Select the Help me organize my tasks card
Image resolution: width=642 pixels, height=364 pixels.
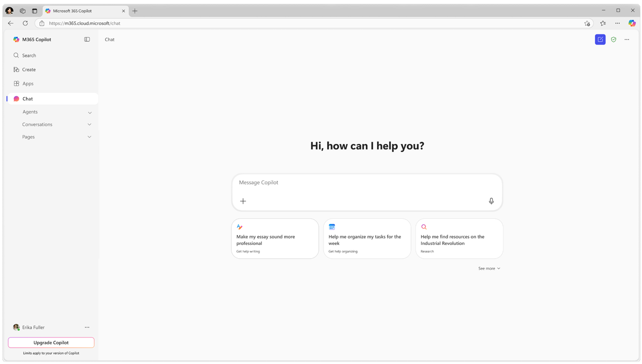coord(367,239)
